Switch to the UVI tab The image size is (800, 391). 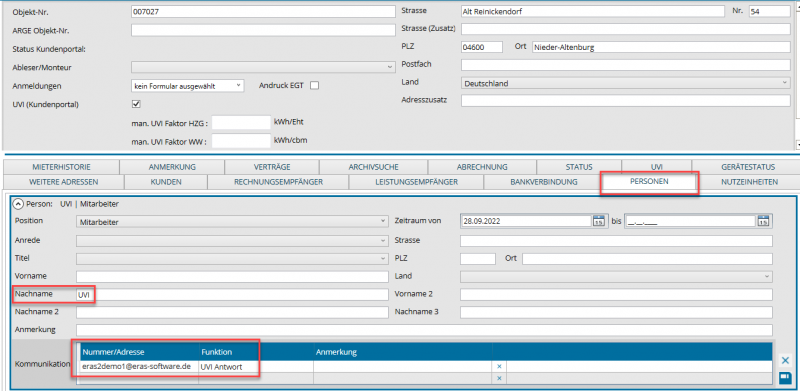657,167
